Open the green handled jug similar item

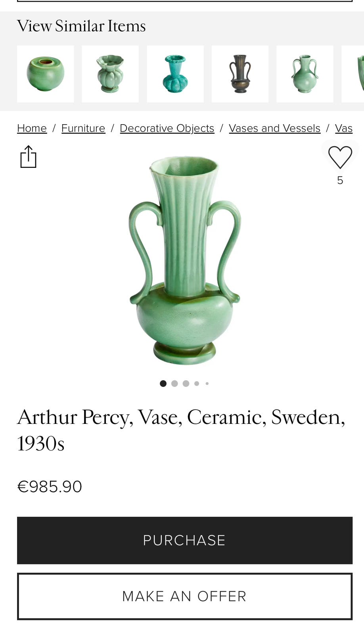click(x=305, y=74)
